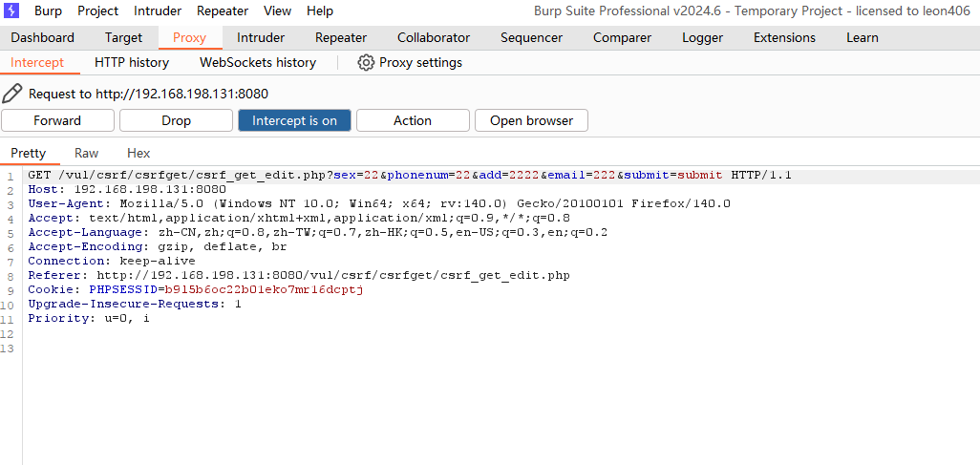Open the Learn tab
Viewport: 980px width, 465px height.
863,37
